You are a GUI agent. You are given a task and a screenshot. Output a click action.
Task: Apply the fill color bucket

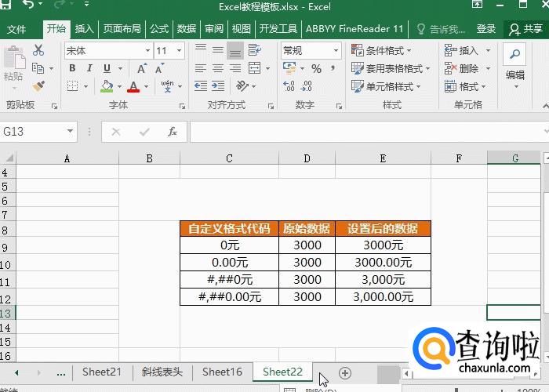coord(107,86)
